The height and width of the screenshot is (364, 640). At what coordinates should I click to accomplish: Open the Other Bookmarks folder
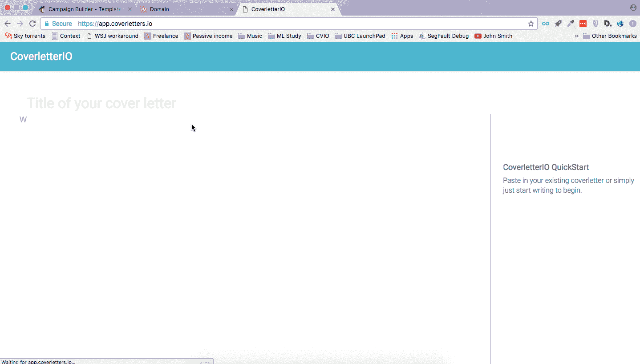610,36
